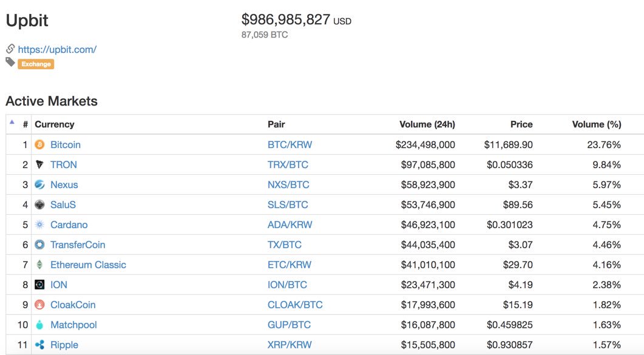Click Bitcoin's $11,689.90 price value
Viewport: 644px width, 355px height.
[x=508, y=144]
